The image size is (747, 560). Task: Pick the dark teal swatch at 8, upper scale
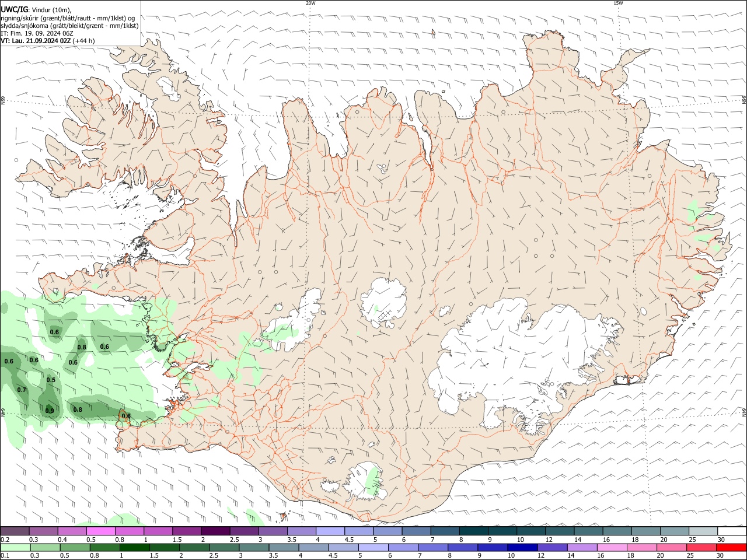pyautogui.click(x=473, y=531)
